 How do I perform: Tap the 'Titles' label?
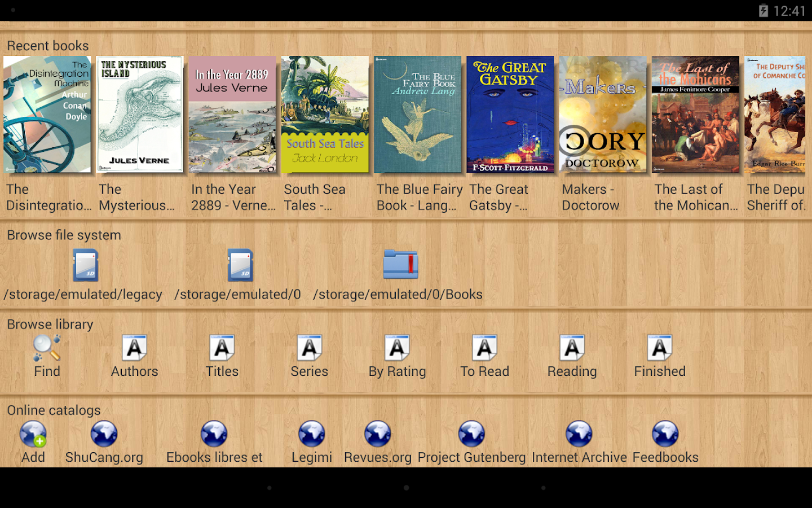tap(222, 371)
